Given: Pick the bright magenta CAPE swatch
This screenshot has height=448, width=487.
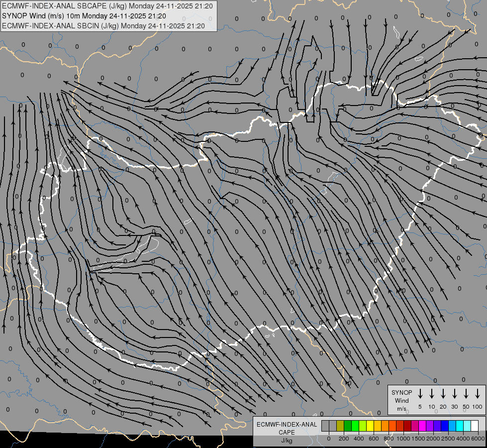Looking at the screenshot, I should pos(422,426).
